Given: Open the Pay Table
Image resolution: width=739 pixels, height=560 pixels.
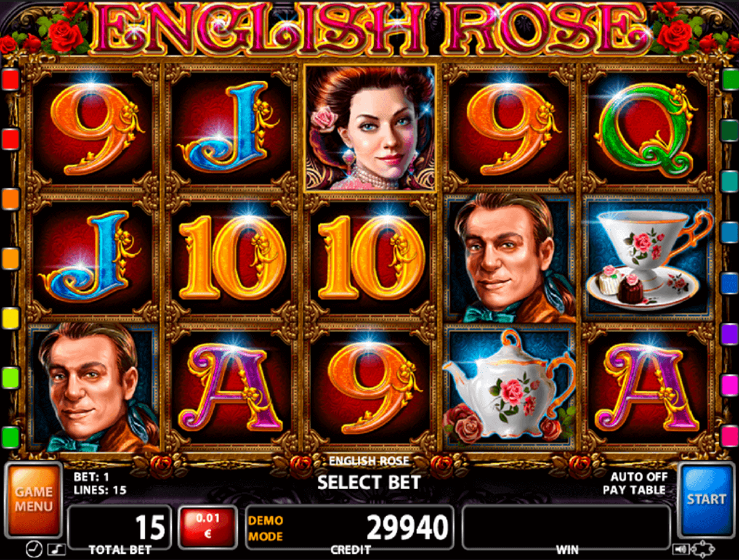Looking at the screenshot, I should click(x=634, y=490).
